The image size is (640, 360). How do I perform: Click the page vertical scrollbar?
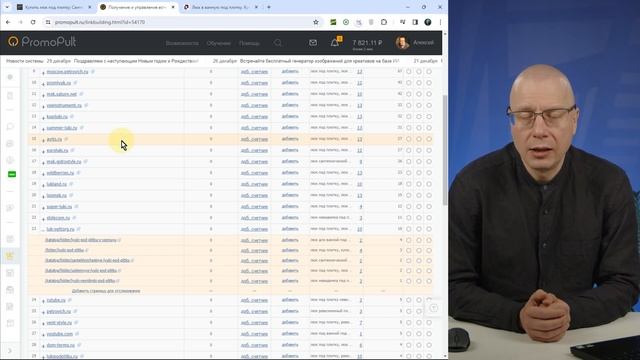(445, 150)
